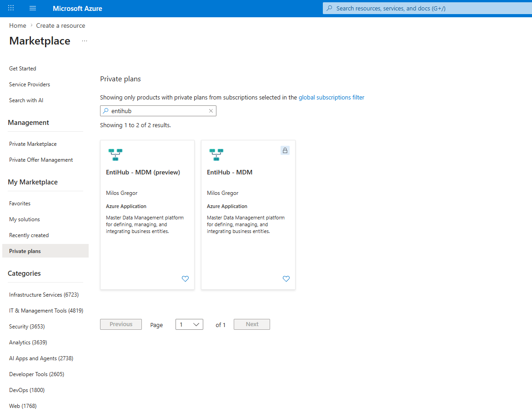Open Get Started in sidebar
Image resolution: width=532 pixels, height=417 pixels.
coord(23,69)
